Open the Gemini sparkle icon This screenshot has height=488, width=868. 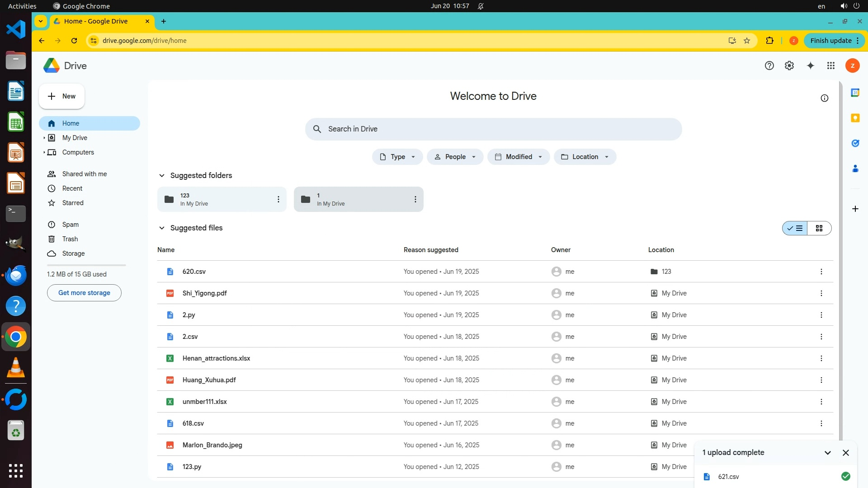811,66
